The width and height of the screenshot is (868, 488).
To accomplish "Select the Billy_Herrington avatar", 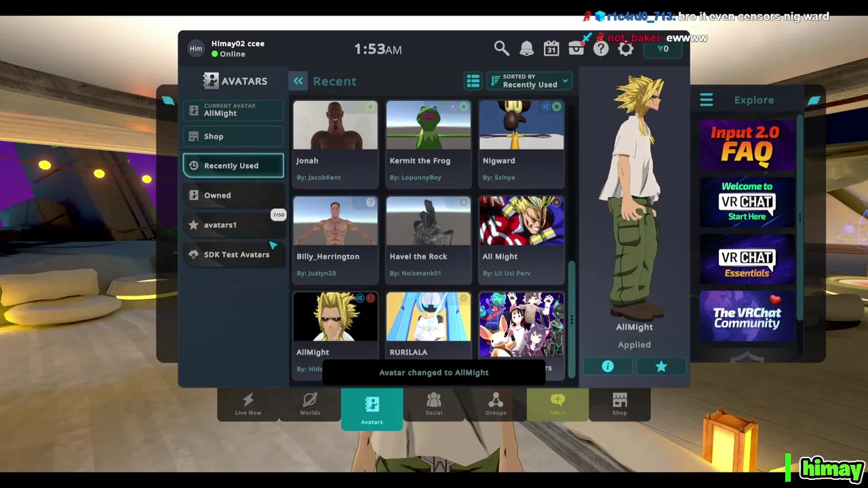I will 335,240.
